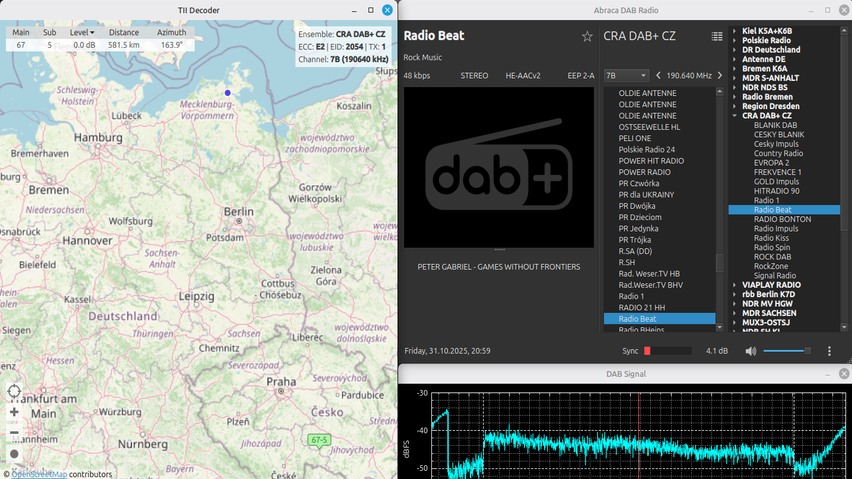Open the 7B channel dropdown
Viewport: 852px width, 479px height.
[626, 75]
